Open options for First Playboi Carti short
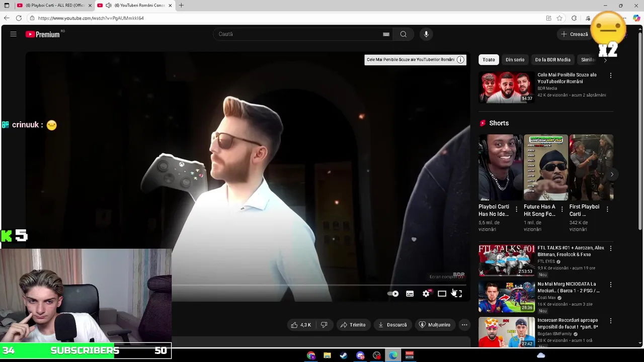 (607, 209)
